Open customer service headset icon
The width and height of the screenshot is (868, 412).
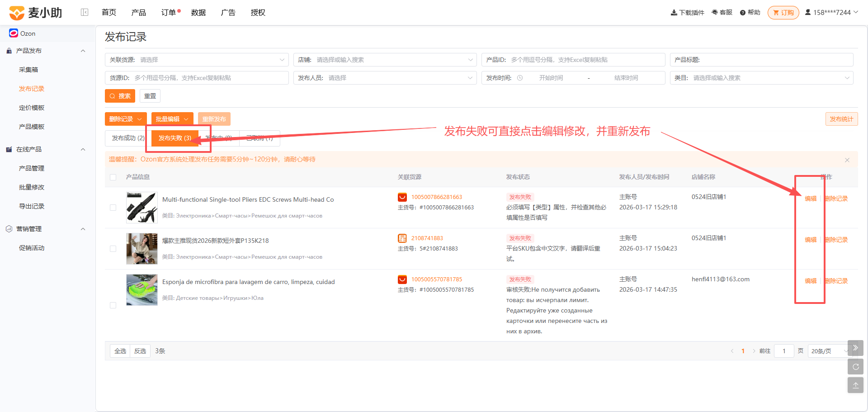point(715,12)
